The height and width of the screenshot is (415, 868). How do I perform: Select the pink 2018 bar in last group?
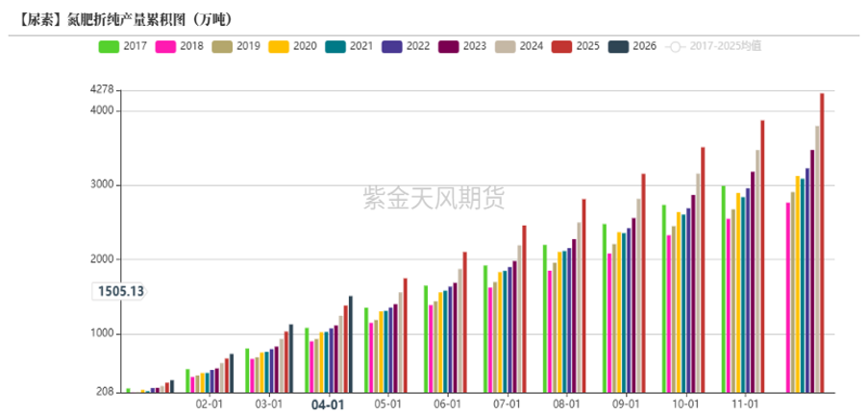787,298
